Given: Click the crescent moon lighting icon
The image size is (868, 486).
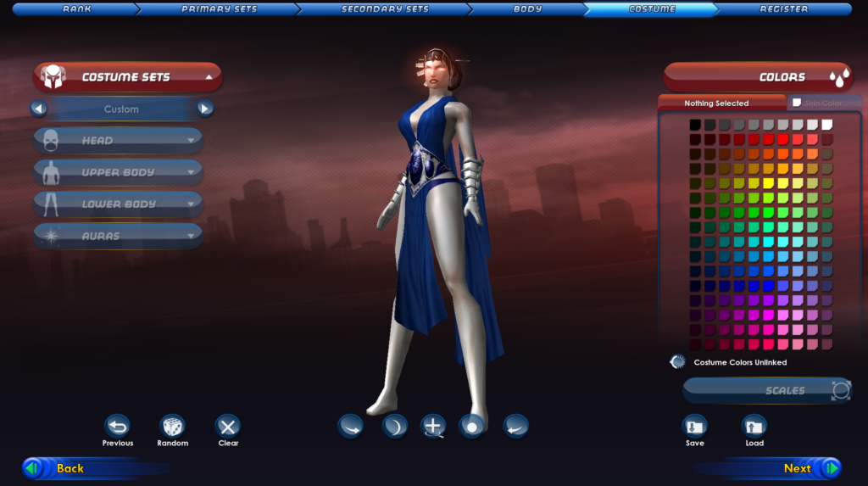Looking at the screenshot, I should coord(394,426).
